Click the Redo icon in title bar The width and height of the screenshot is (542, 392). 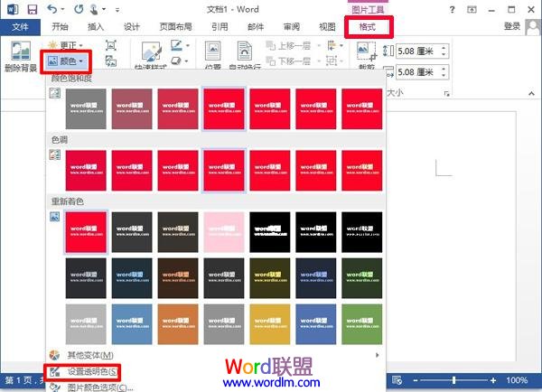(x=79, y=9)
